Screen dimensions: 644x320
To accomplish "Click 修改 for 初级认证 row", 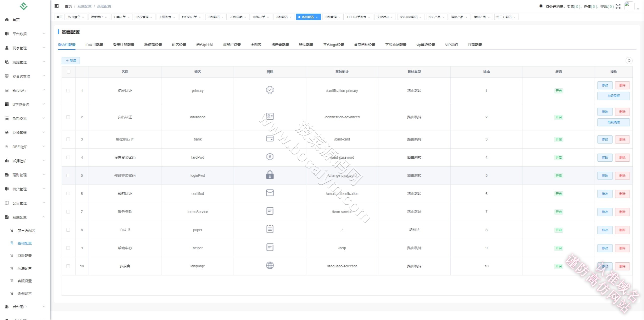I will 605,85.
